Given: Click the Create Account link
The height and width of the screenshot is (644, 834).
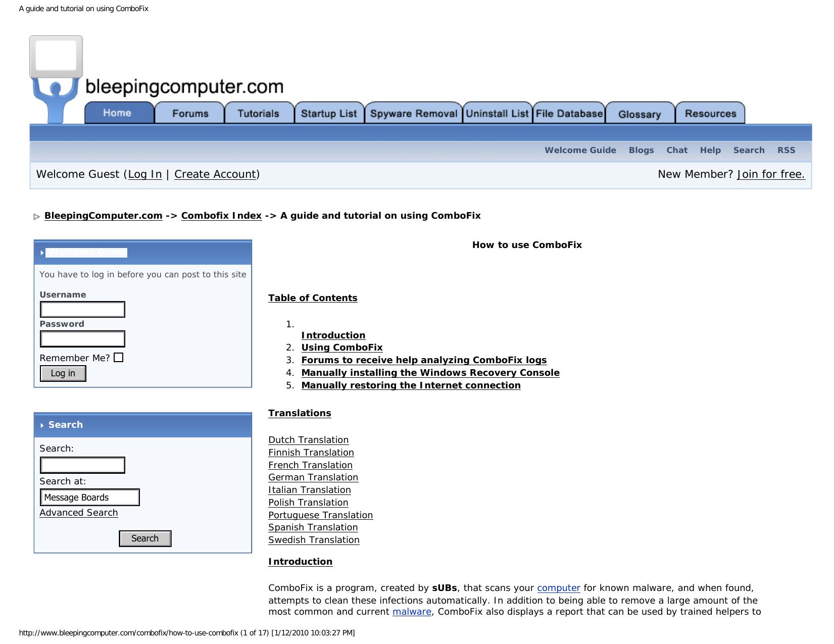Looking at the screenshot, I should 215,174.
